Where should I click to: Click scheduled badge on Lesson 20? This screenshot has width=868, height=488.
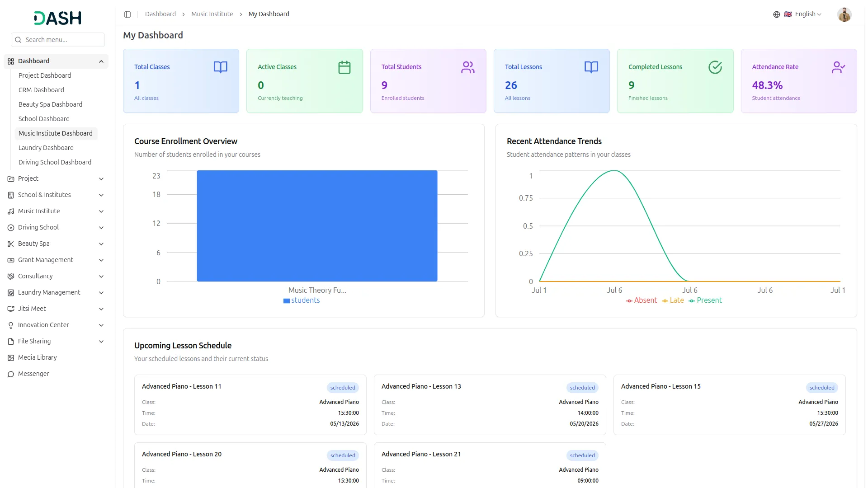343,455
